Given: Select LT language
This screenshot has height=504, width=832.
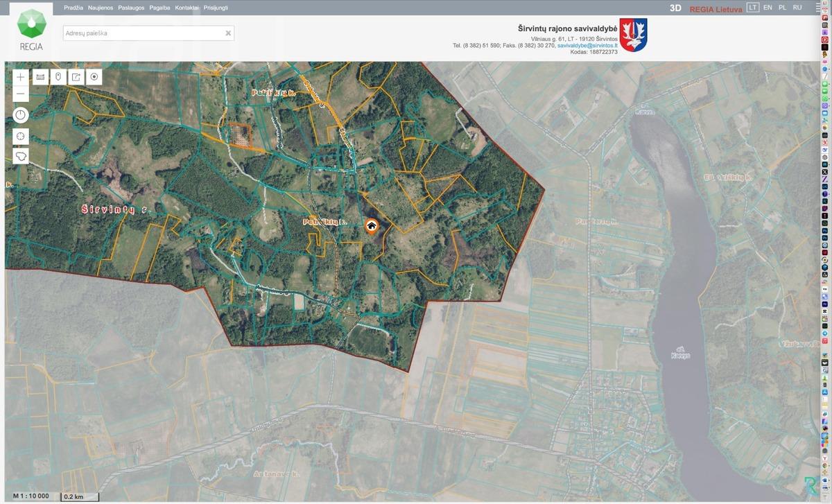Looking at the screenshot, I should coord(753,7).
